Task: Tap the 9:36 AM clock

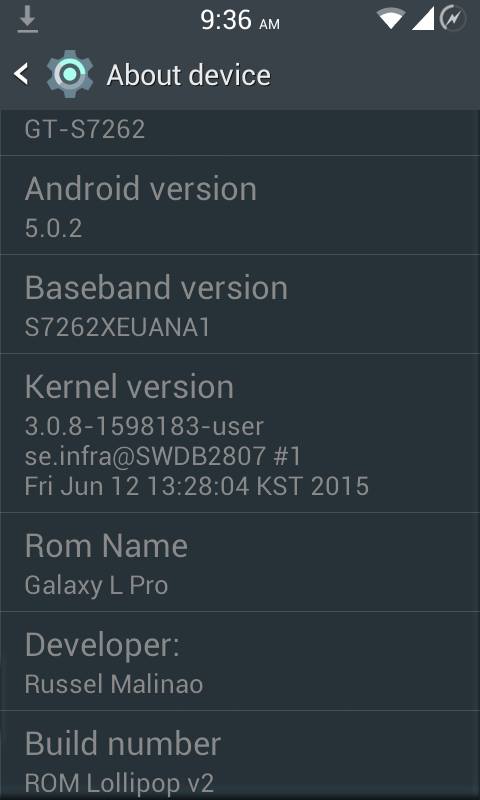Action: (240, 20)
